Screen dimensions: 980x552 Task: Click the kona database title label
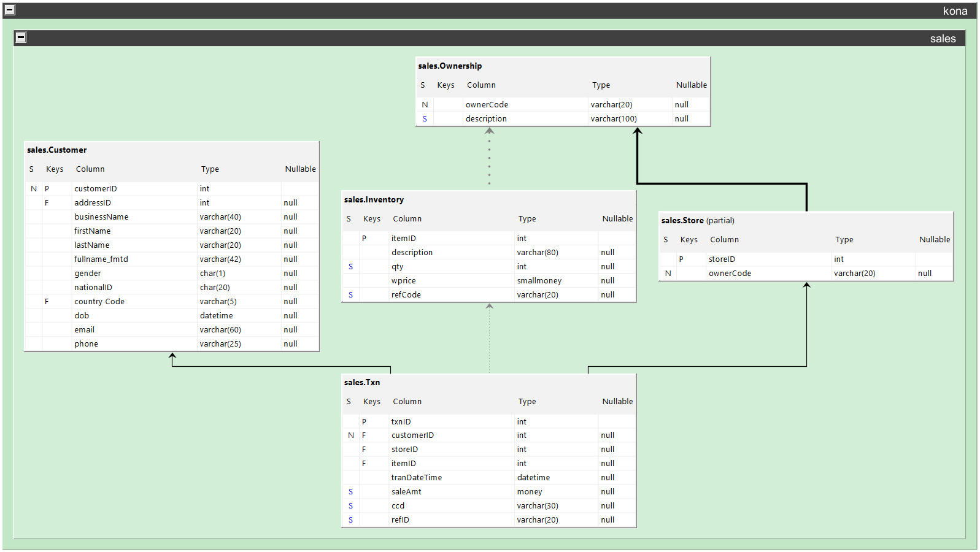[x=955, y=10]
